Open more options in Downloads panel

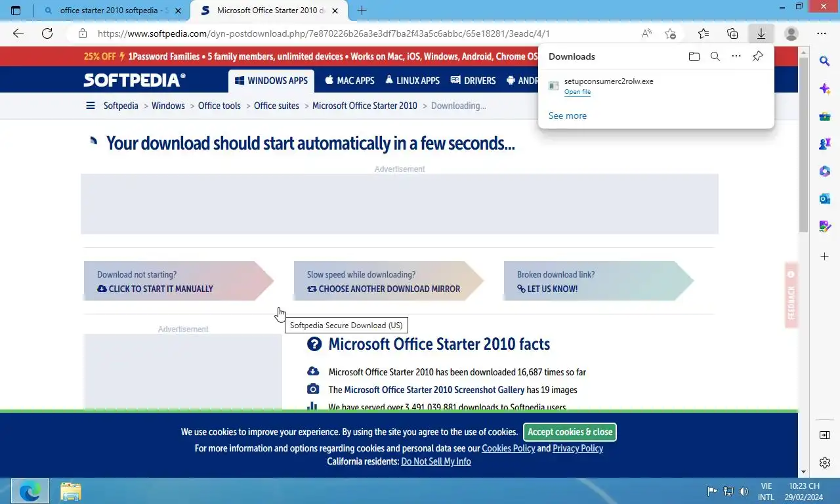[736, 56]
